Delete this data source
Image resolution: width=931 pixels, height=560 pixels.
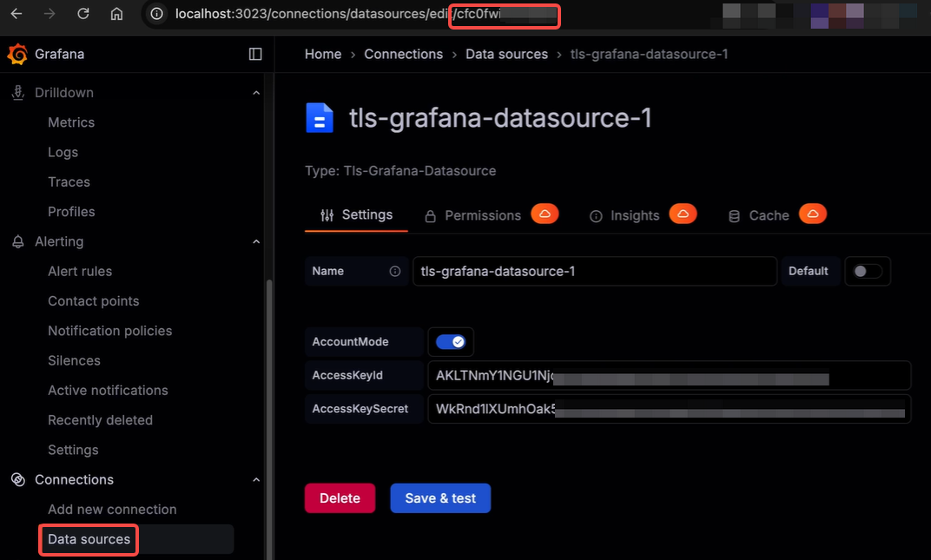[x=340, y=498]
